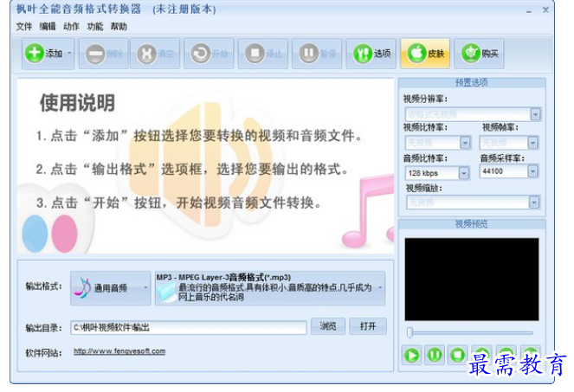Open the MP3 output format selector
The width and height of the screenshot is (574, 392).
tap(270, 288)
